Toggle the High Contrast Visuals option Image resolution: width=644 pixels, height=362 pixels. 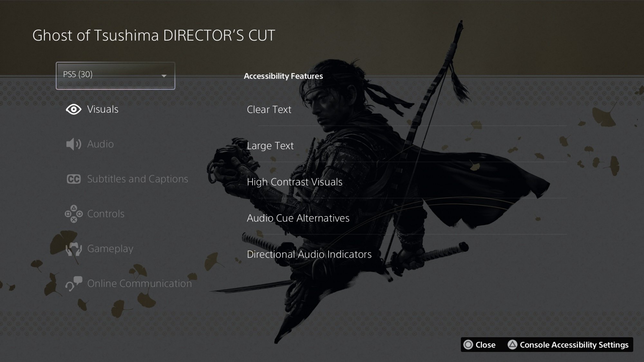click(x=295, y=181)
